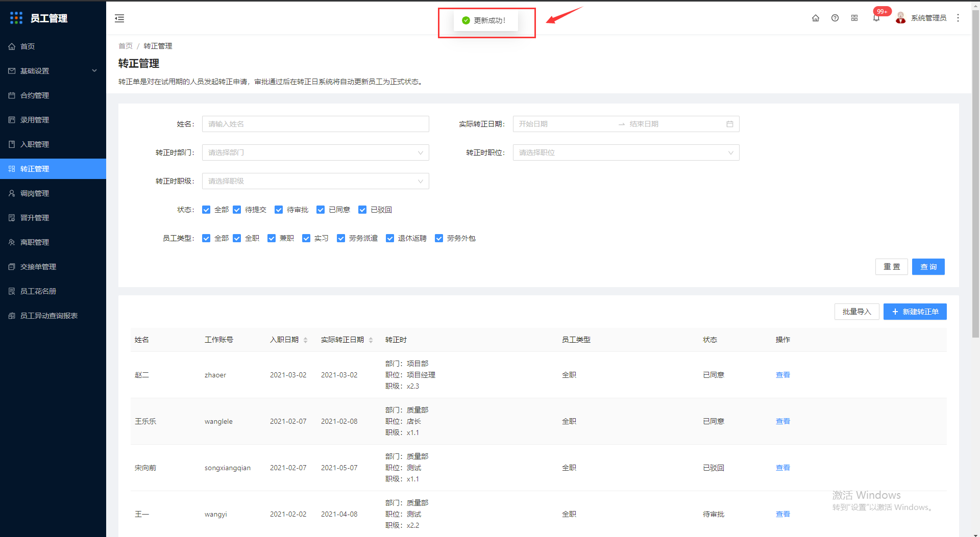Click the home icon in top bar
Image resolution: width=980 pixels, height=537 pixels.
click(816, 18)
